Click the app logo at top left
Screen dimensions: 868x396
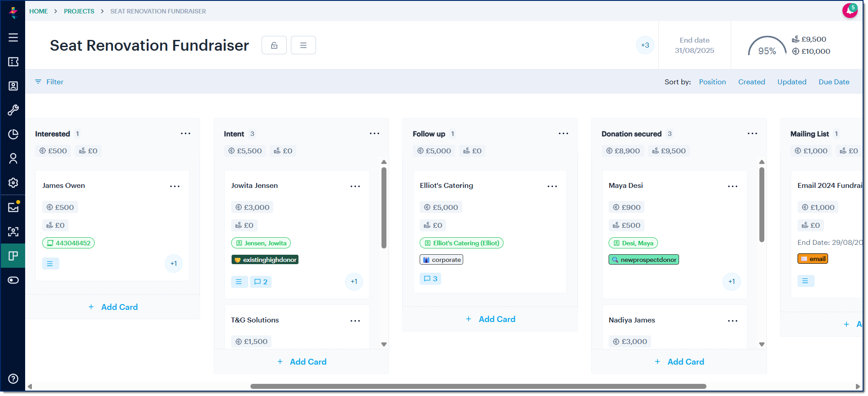click(13, 12)
